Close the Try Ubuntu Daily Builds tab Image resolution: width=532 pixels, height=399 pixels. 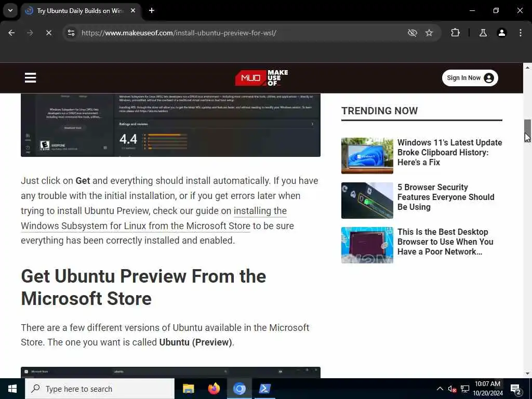pos(133,11)
